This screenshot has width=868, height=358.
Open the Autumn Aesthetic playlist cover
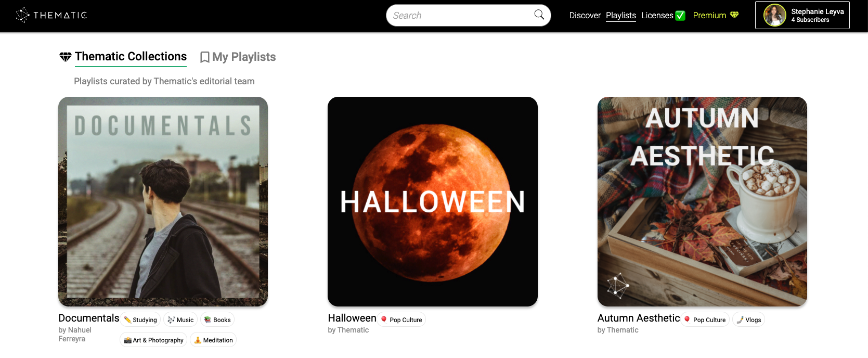coord(702,201)
